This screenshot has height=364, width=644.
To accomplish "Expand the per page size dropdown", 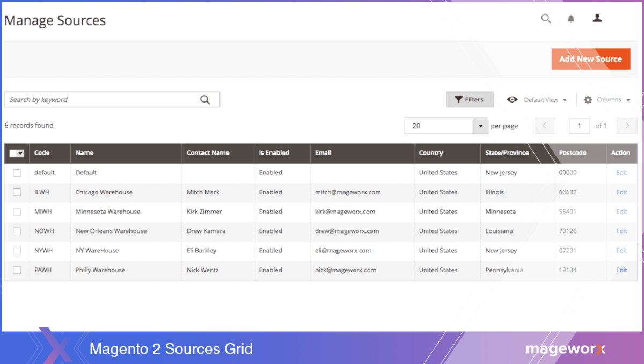I will click(x=480, y=126).
